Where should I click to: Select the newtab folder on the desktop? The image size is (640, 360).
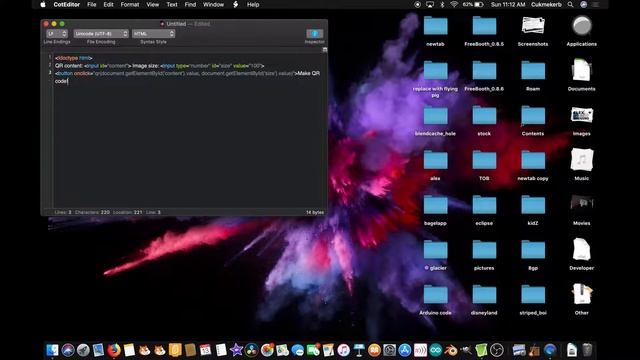click(436, 27)
